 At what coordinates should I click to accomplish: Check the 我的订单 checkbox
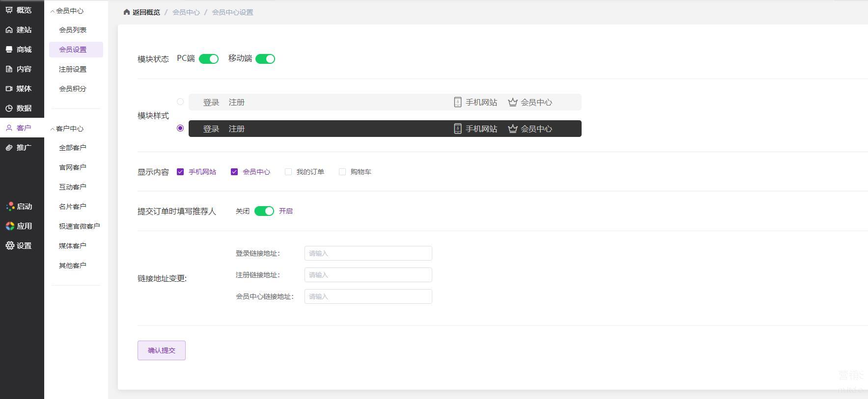pos(288,172)
